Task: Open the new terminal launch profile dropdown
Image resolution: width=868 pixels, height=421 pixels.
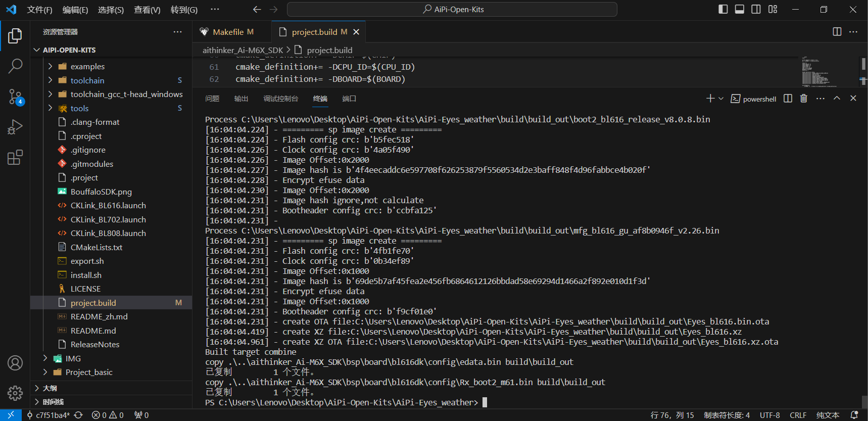Action: 721,99
